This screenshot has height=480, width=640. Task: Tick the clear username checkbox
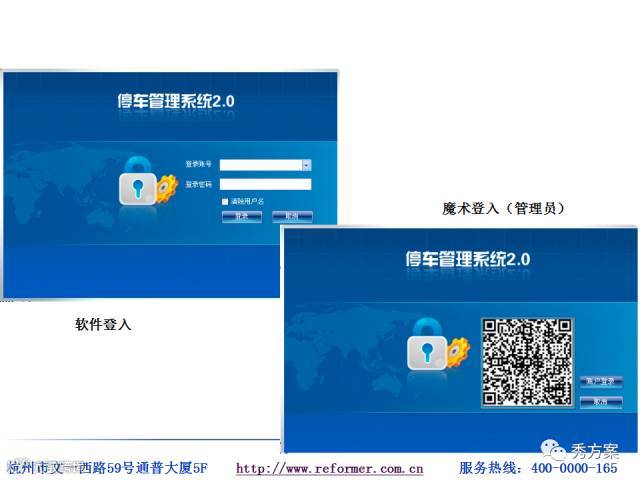pos(225,201)
